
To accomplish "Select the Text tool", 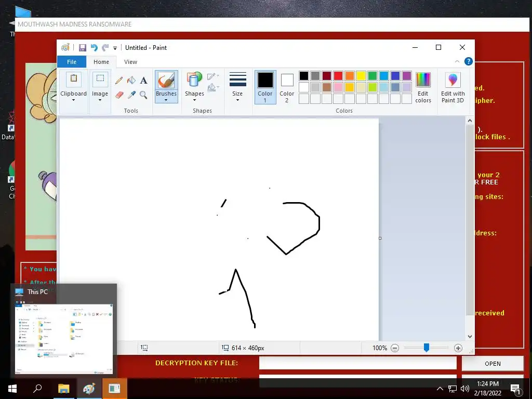I will click(143, 81).
